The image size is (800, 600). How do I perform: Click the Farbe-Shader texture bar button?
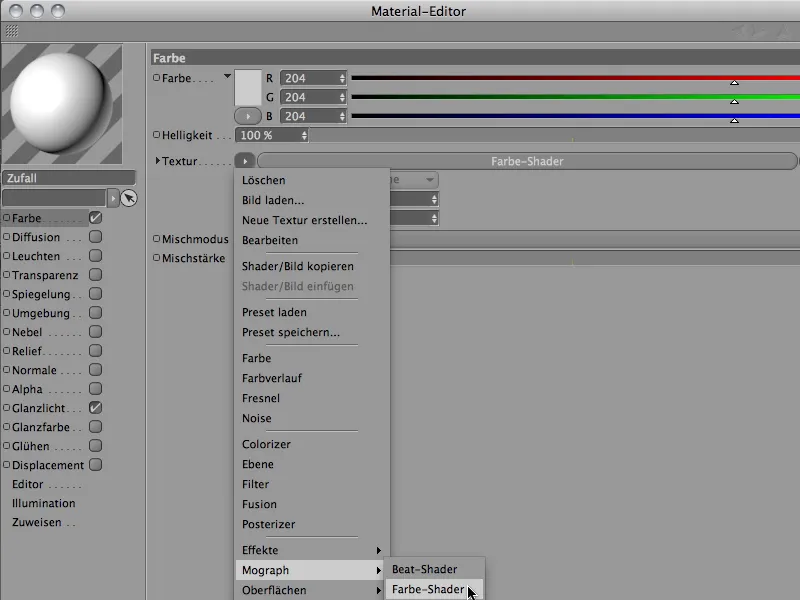point(527,161)
